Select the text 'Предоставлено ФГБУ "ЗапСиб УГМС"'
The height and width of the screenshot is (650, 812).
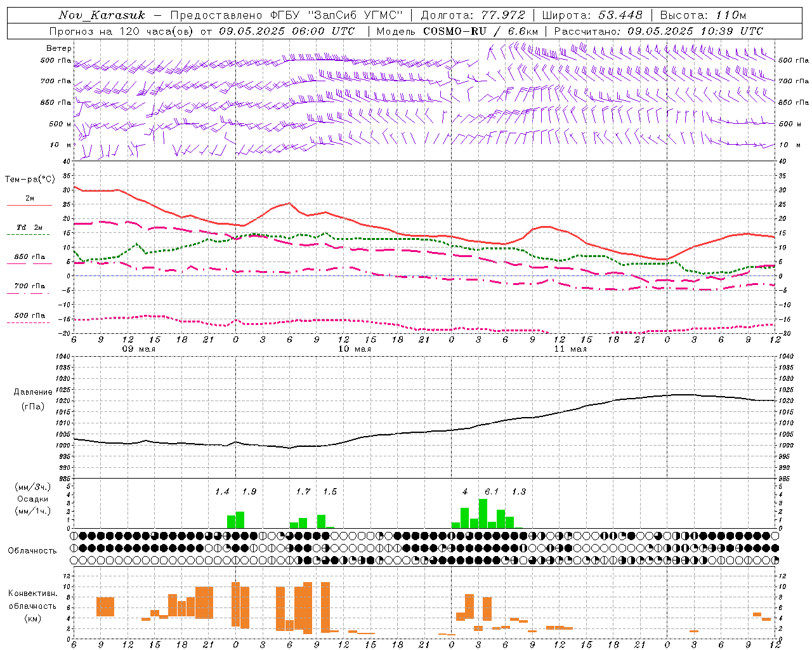pos(287,15)
